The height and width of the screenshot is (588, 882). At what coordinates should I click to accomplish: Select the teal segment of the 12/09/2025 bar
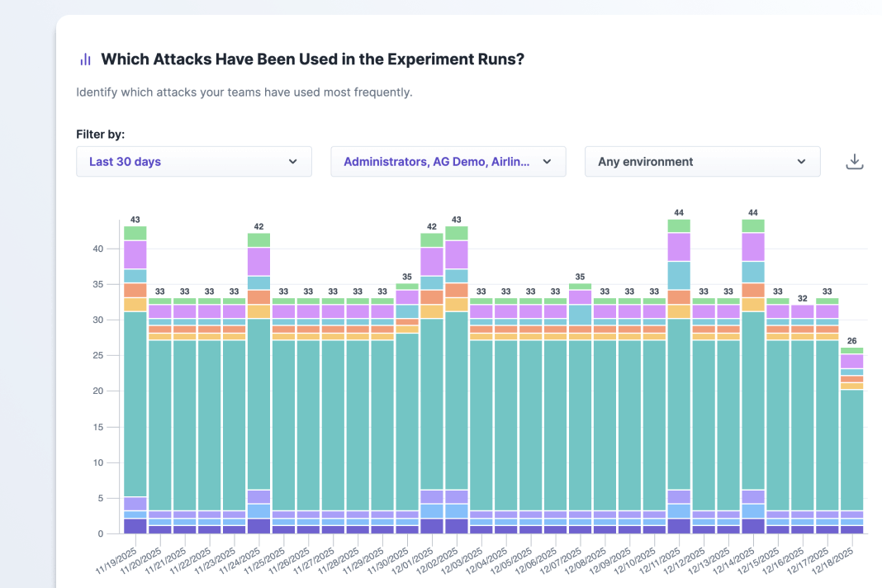coord(629,424)
